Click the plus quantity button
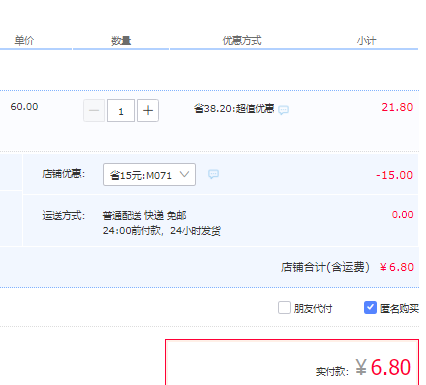The width and height of the screenshot is (426, 385). click(x=148, y=110)
